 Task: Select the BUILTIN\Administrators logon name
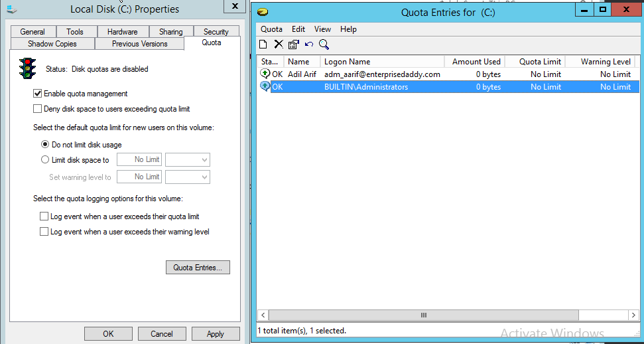coord(366,87)
